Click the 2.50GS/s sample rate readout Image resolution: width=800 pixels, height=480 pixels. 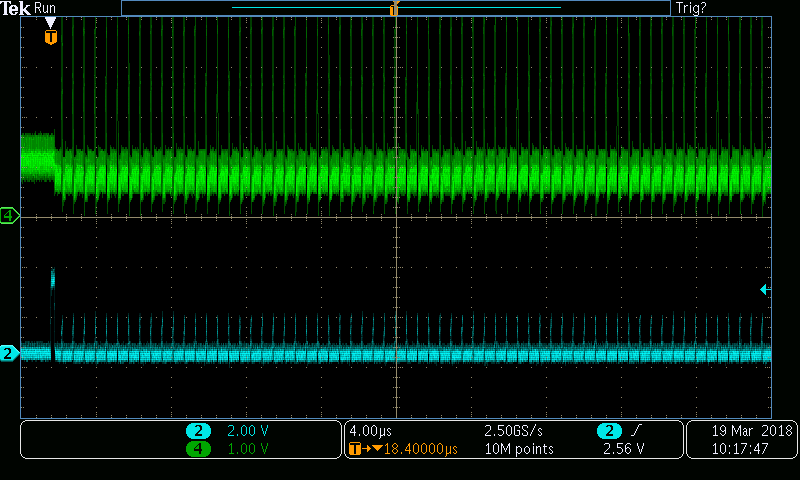click(x=513, y=431)
